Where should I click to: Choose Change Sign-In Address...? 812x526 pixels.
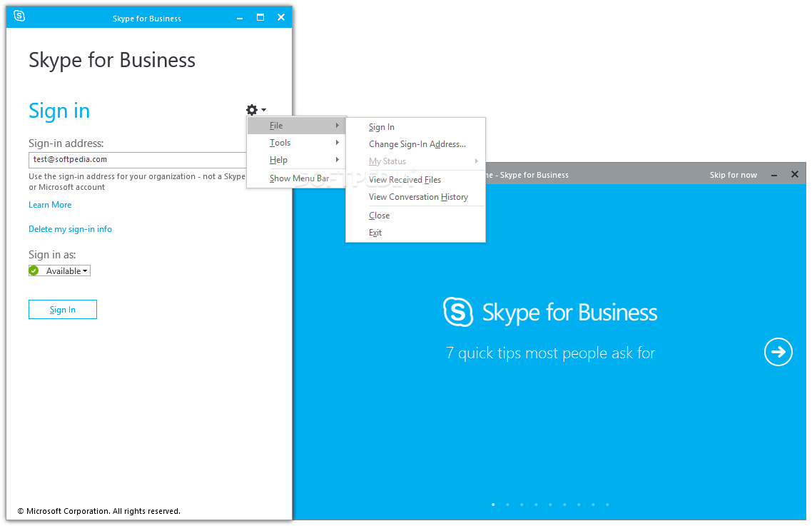(x=415, y=144)
